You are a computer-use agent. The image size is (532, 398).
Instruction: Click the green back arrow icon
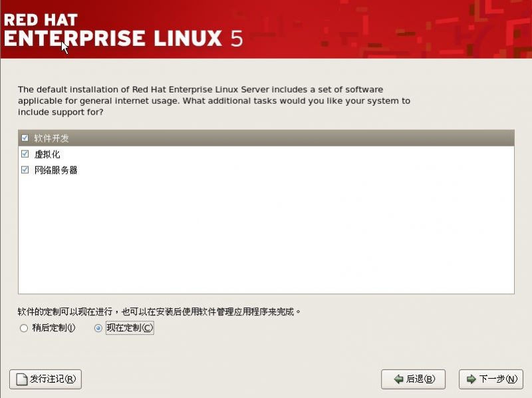[399, 379]
